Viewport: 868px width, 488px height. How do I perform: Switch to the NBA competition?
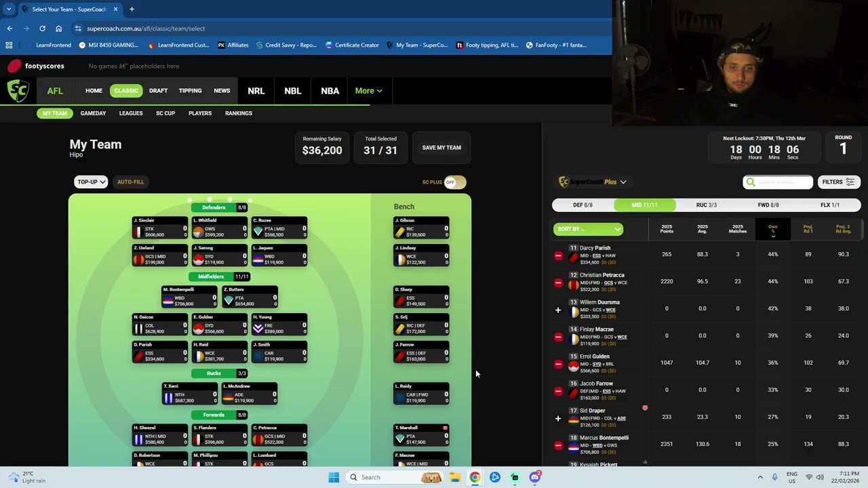point(330,91)
